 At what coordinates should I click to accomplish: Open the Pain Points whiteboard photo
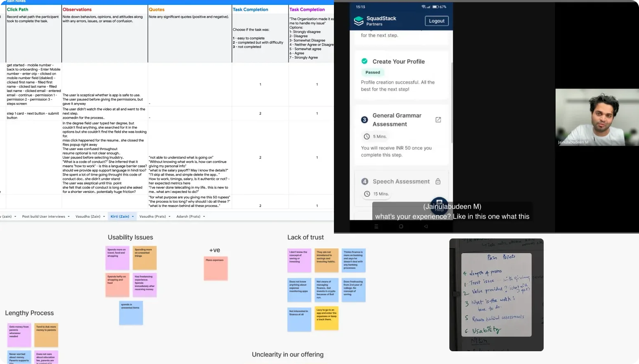coord(496,295)
